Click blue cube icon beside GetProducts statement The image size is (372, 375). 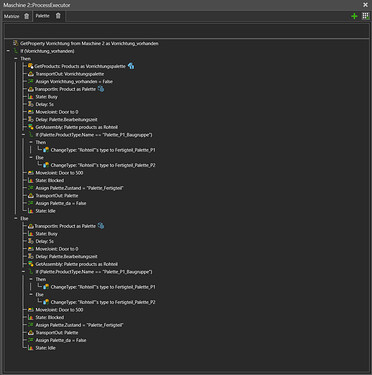click(131, 66)
